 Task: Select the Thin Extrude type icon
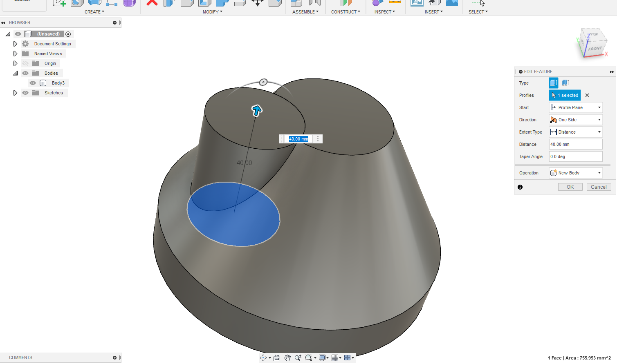point(565,83)
